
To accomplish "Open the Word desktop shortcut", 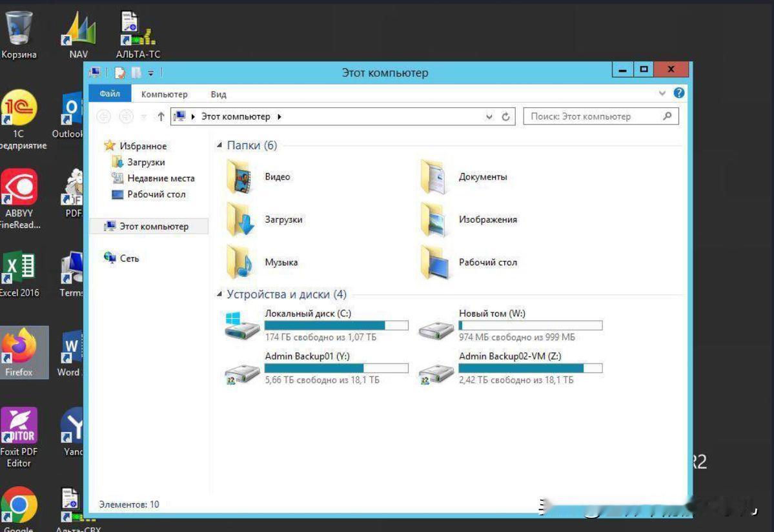I will click(70, 353).
